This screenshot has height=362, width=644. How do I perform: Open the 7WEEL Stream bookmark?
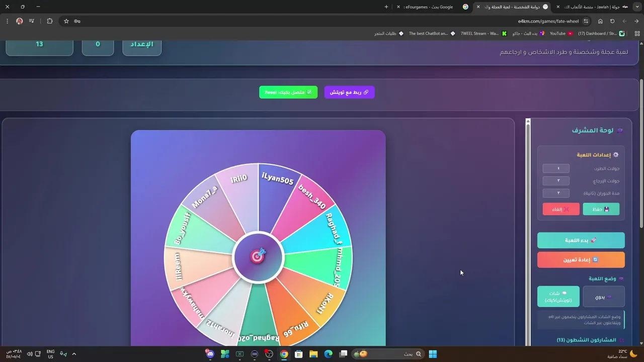(x=484, y=34)
